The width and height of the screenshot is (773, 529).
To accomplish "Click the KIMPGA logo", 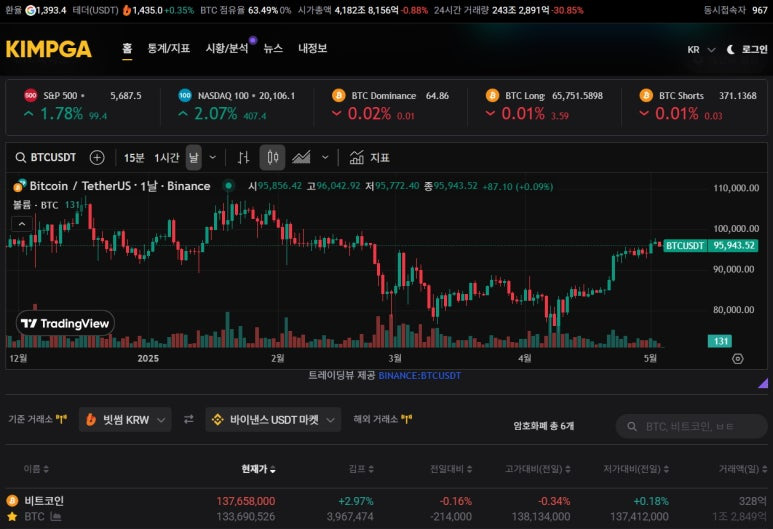I will pos(48,49).
